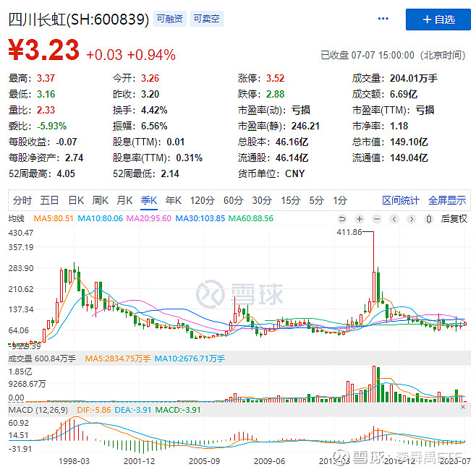Switch to the 15分 chart tab

click(290, 200)
